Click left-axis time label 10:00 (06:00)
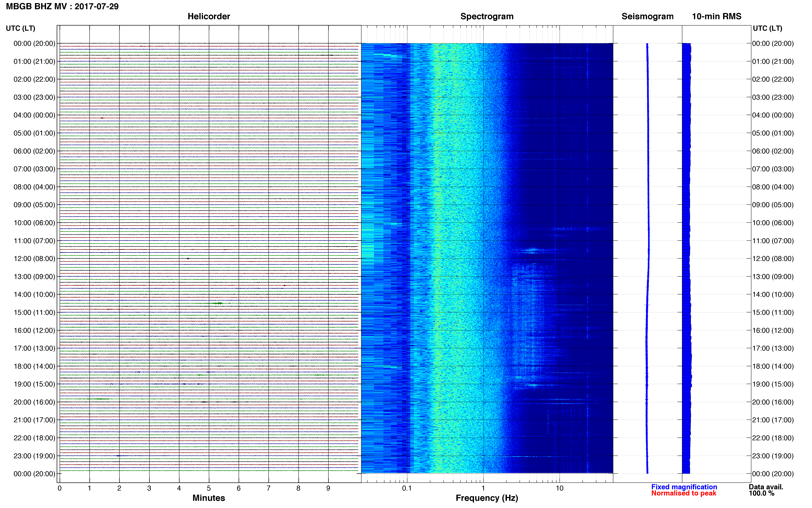Image resolution: width=812 pixels, height=508 pixels. click(x=34, y=223)
